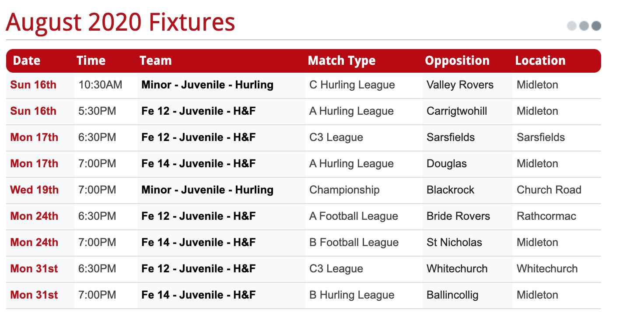Click the Match Type column header

pyautogui.click(x=342, y=60)
